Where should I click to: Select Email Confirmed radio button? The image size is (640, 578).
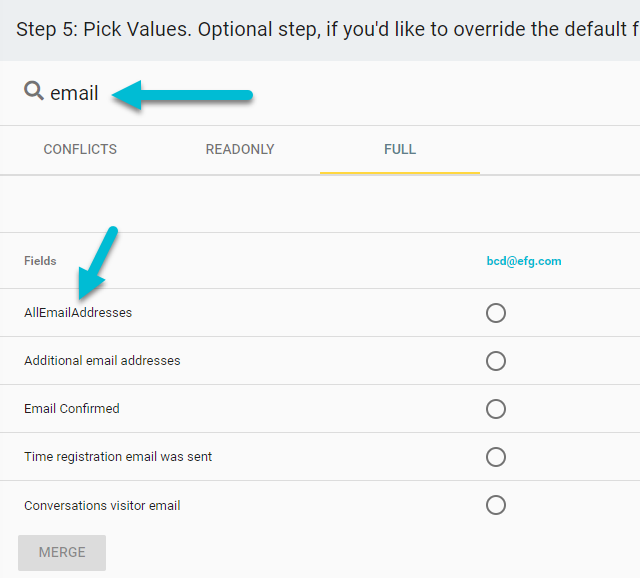(496, 409)
